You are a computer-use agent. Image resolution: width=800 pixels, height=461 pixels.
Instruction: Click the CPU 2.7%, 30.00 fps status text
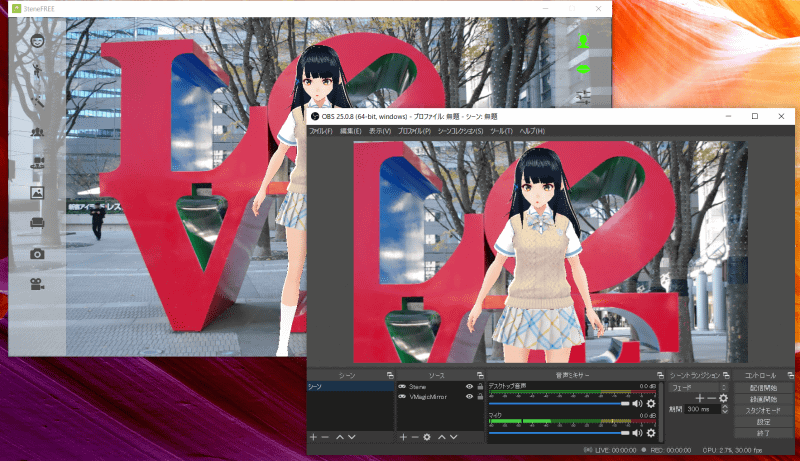732,450
